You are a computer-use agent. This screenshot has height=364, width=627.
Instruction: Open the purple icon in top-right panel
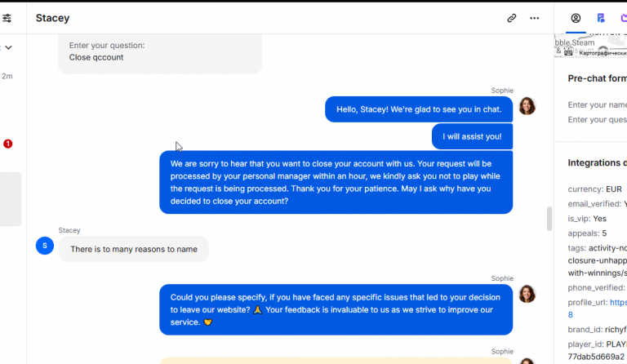(624, 18)
